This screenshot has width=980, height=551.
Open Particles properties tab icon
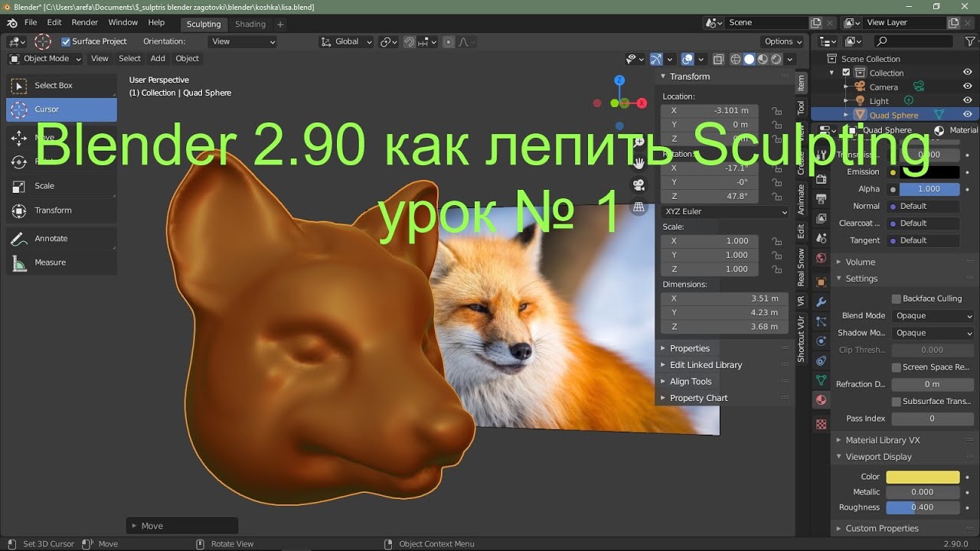[x=822, y=321]
